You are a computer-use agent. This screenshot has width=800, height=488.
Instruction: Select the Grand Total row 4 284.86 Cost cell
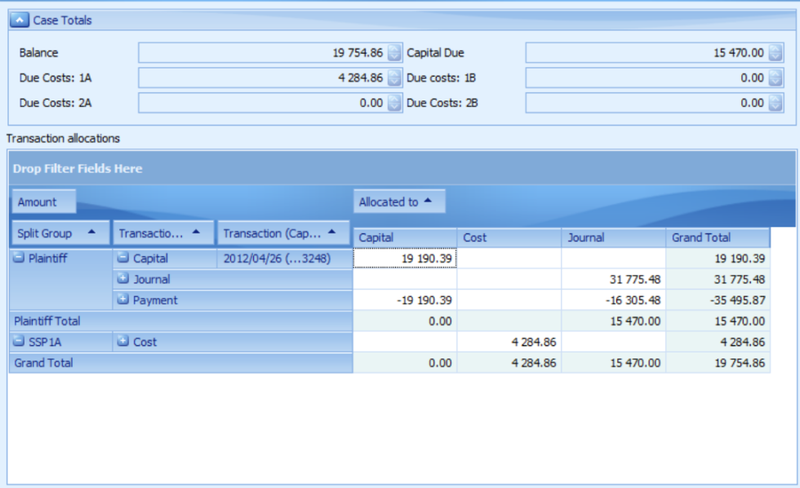click(509, 363)
